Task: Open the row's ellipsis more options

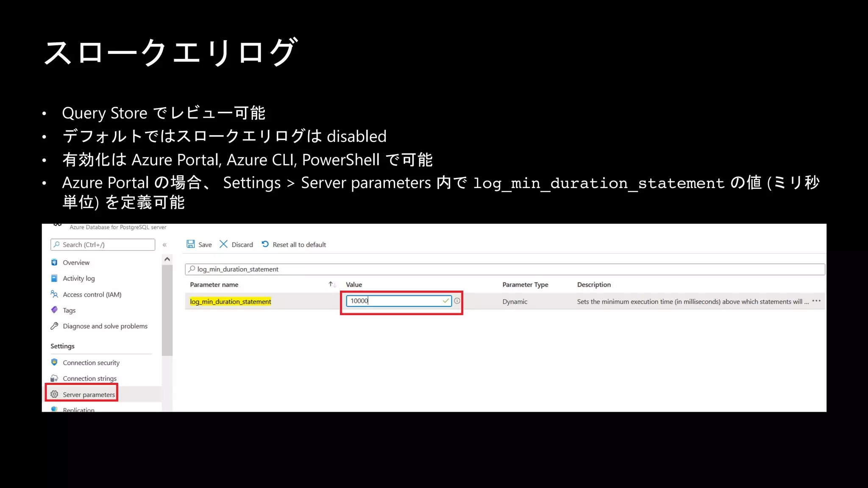Action: 817,301
